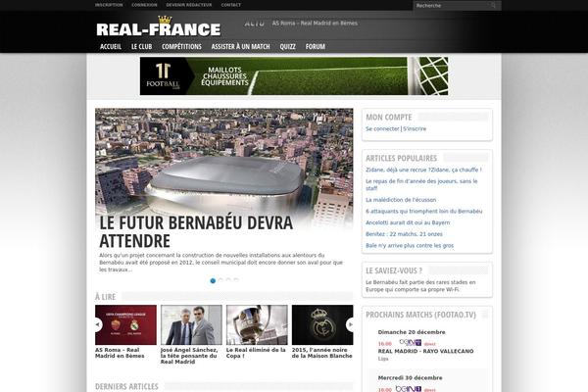Click Se connecter link
This screenshot has width=588, height=392.
(x=382, y=128)
